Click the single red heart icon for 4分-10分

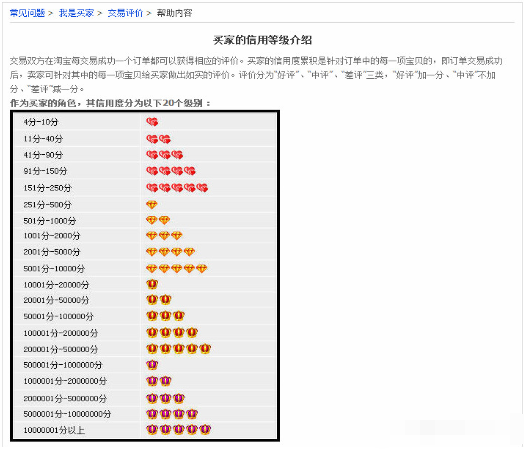point(152,122)
